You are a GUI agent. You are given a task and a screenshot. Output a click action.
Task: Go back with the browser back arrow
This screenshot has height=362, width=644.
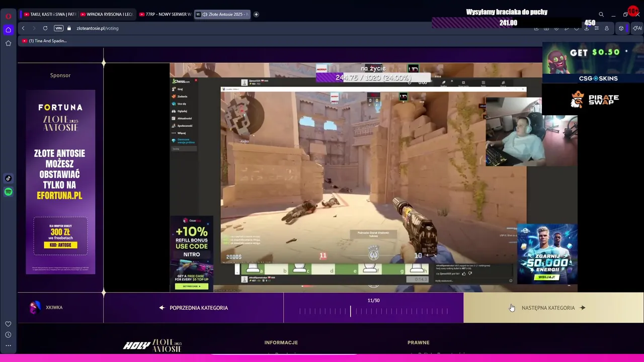point(23,28)
